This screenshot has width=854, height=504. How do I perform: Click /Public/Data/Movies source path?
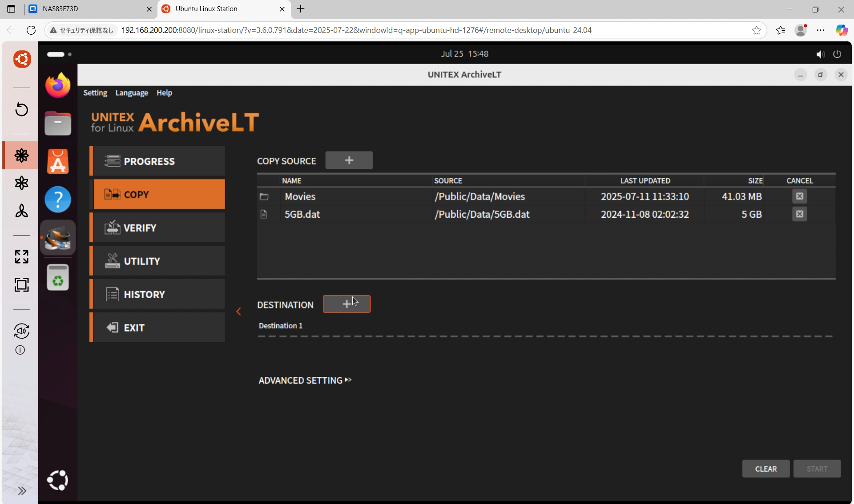tap(480, 196)
